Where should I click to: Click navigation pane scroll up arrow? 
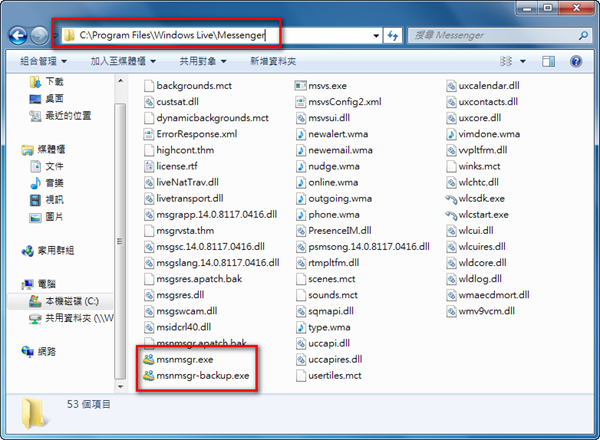tap(120, 81)
